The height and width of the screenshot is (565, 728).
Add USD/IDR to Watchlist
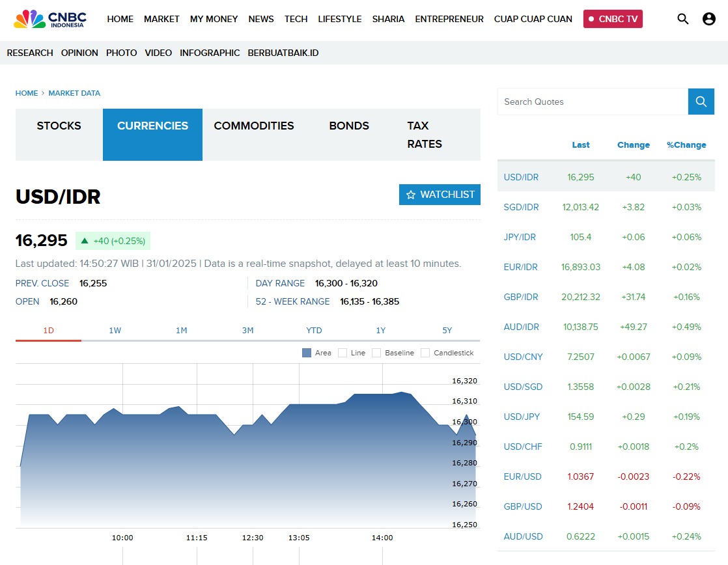pos(440,195)
